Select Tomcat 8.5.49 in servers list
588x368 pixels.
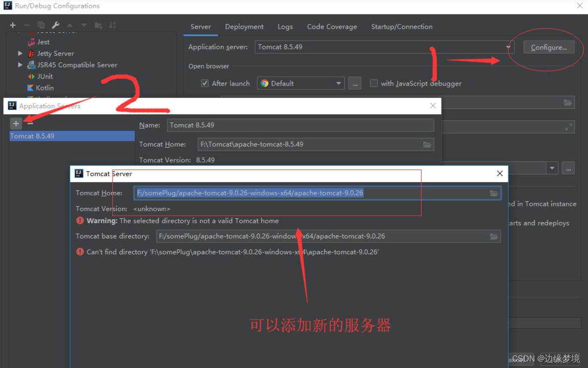pyautogui.click(x=72, y=136)
